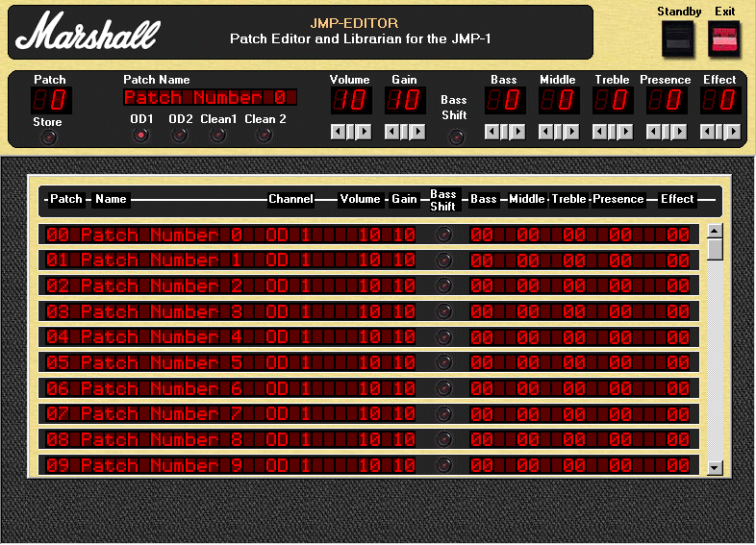Select row 04 Patch Number 4

pos(368,336)
